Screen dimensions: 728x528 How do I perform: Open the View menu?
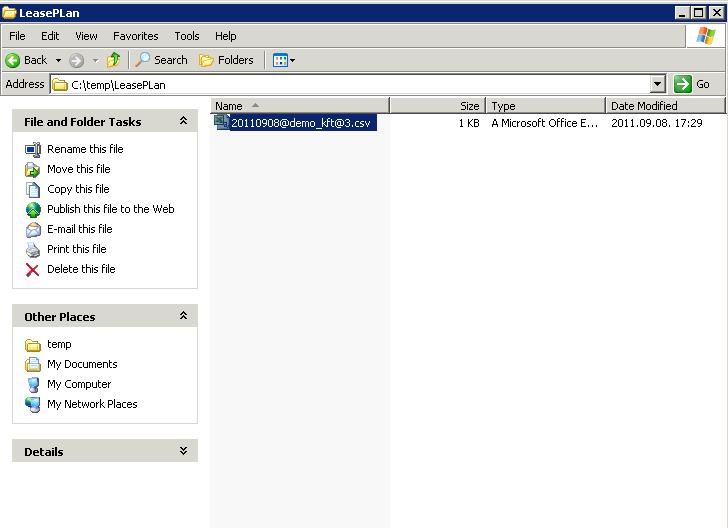(x=86, y=36)
